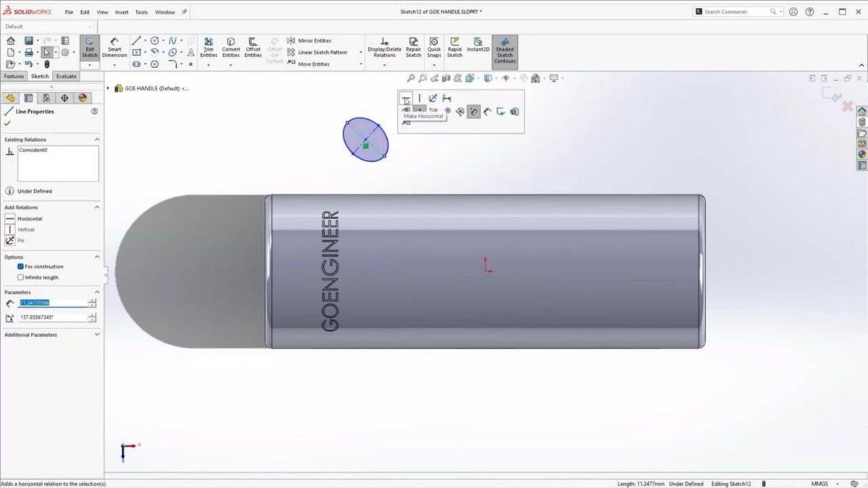
Task: Click Make Vertical in context toolbar
Action: coord(420,98)
